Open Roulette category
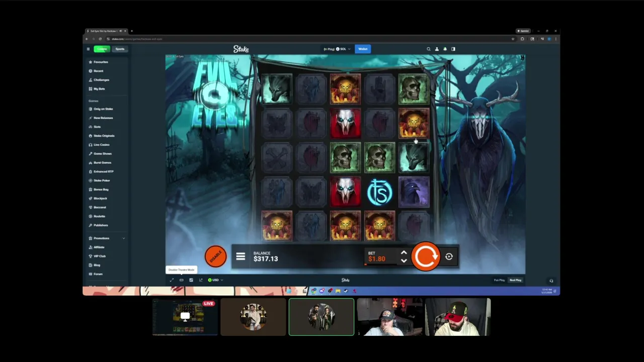 pos(97,216)
